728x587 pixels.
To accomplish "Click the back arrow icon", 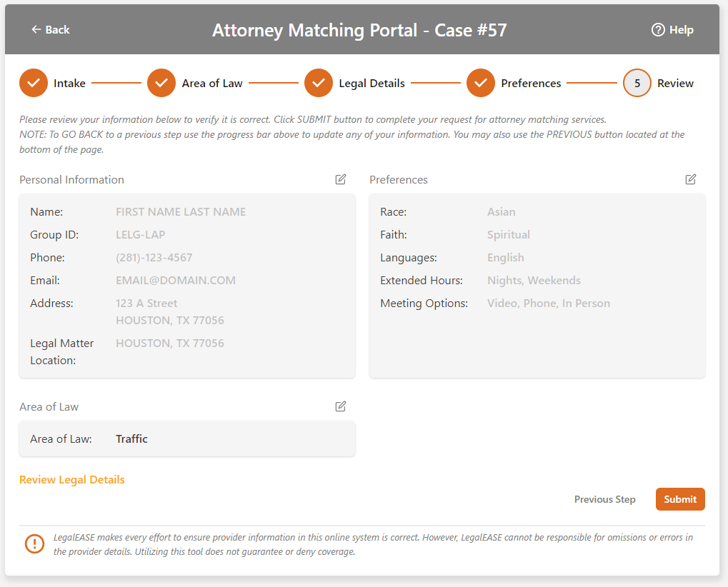I will click(36, 29).
